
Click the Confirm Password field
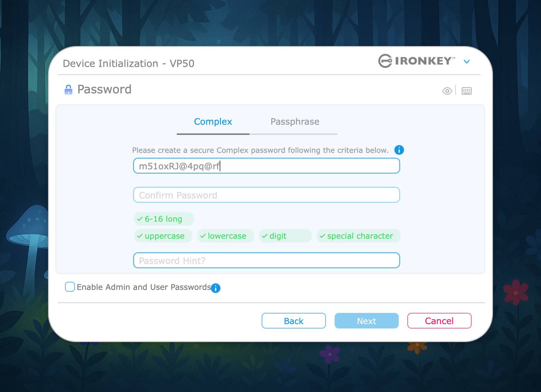[x=266, y=195]
